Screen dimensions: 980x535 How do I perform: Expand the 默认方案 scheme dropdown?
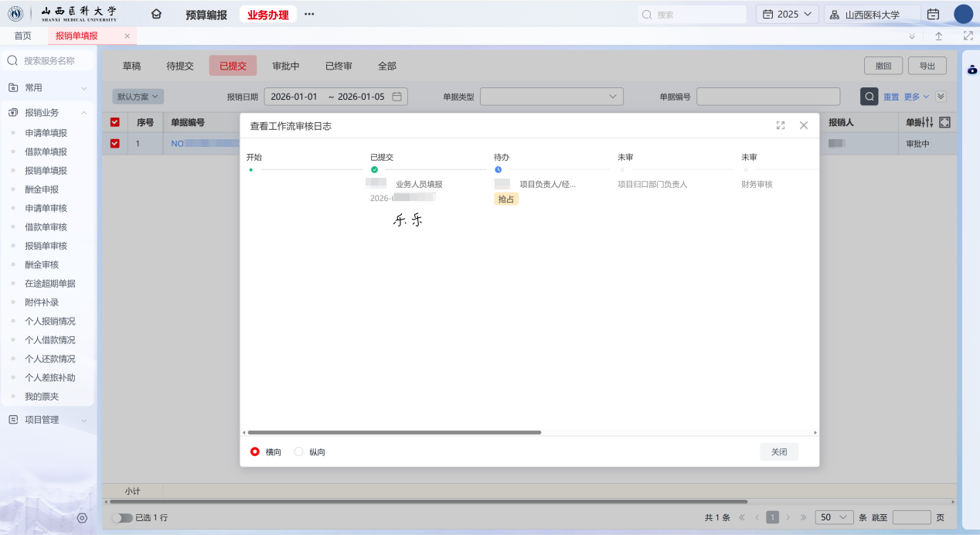click(138, 97)
